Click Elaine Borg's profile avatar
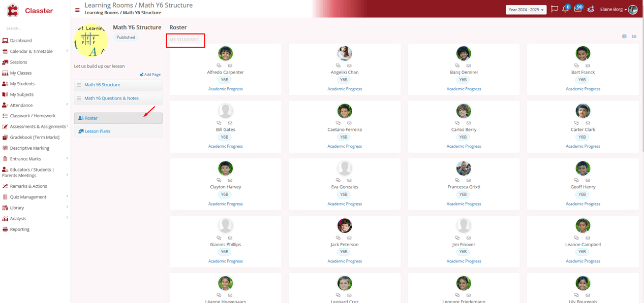This screenshot has width=644, height=303. tap(633, 10)
